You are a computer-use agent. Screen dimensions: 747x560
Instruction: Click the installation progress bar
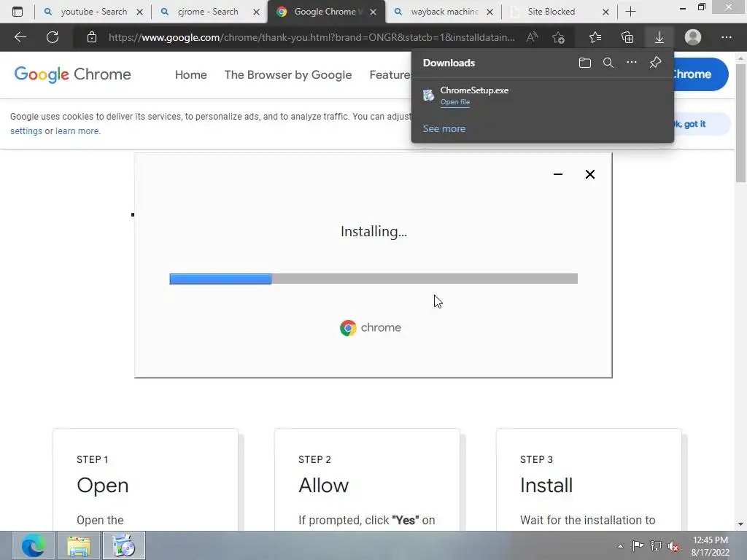pyautogui.click(x=373, y=279)
